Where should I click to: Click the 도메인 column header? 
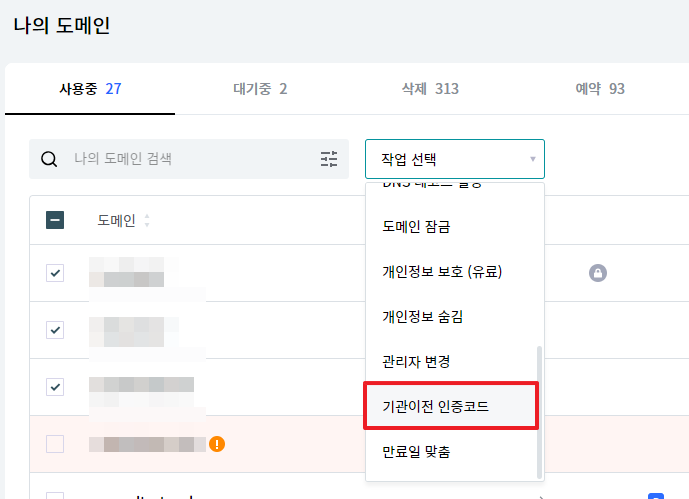click(116, 221)
